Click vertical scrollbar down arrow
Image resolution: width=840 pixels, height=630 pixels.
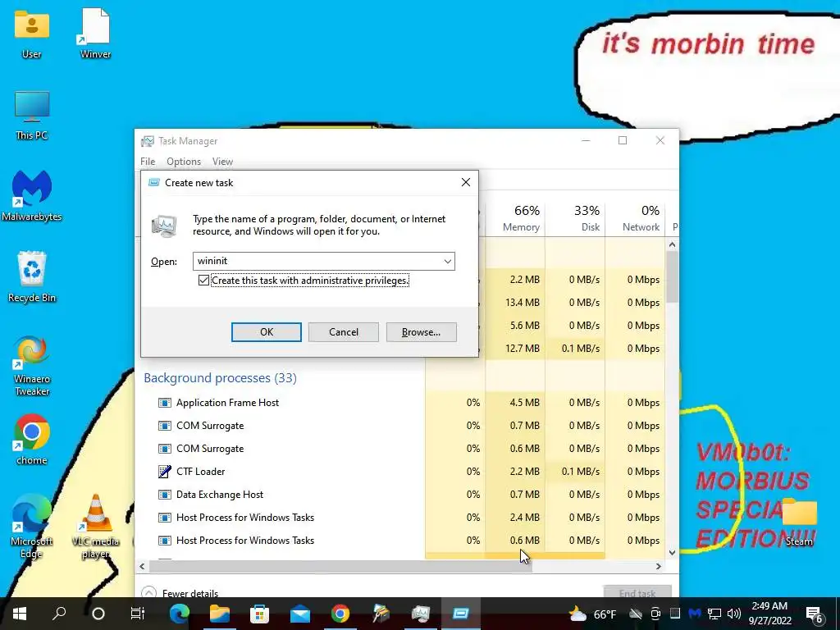coord(673,552)
